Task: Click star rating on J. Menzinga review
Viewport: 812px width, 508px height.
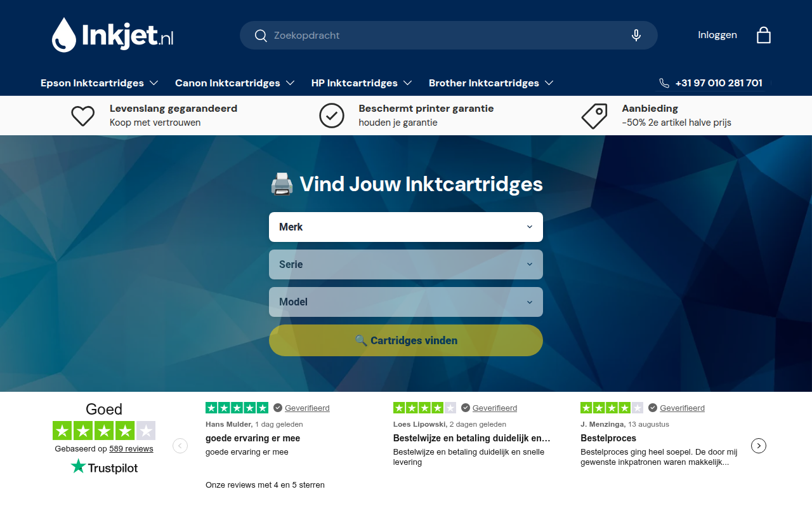Action: (x=612, y=408)
